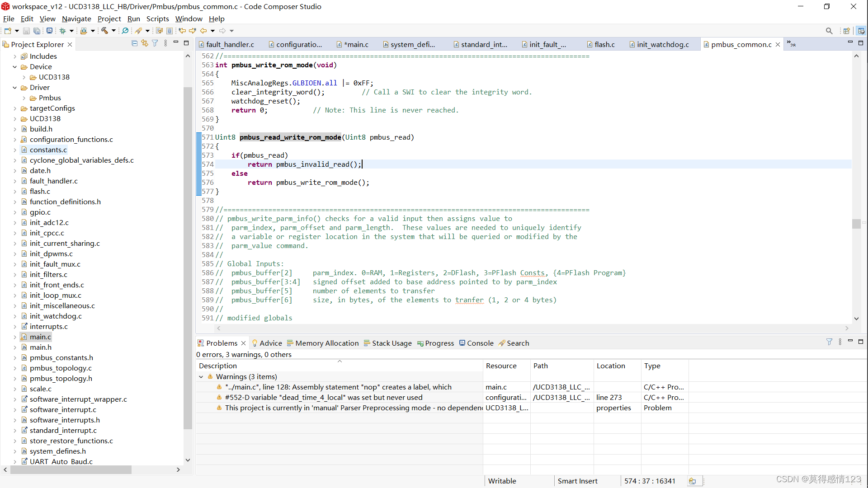This screenshot has height=488, width=868.
Task: Open the Build hammer dropdown arrow
Action: [113, 31]
